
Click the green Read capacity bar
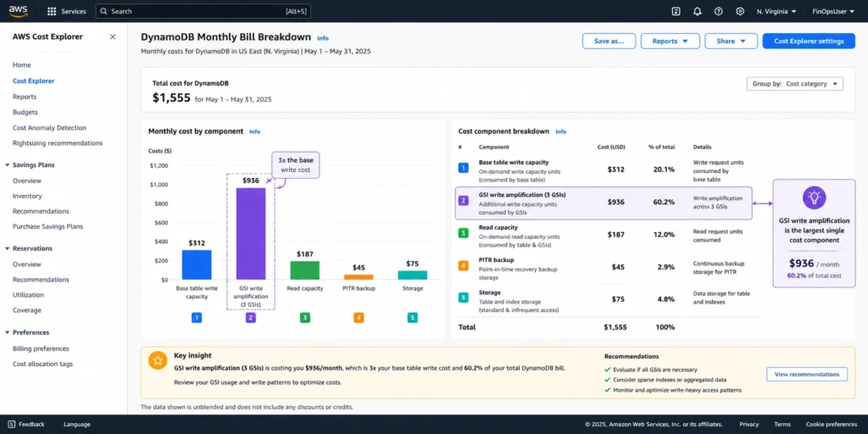click(x=304, y=270)
